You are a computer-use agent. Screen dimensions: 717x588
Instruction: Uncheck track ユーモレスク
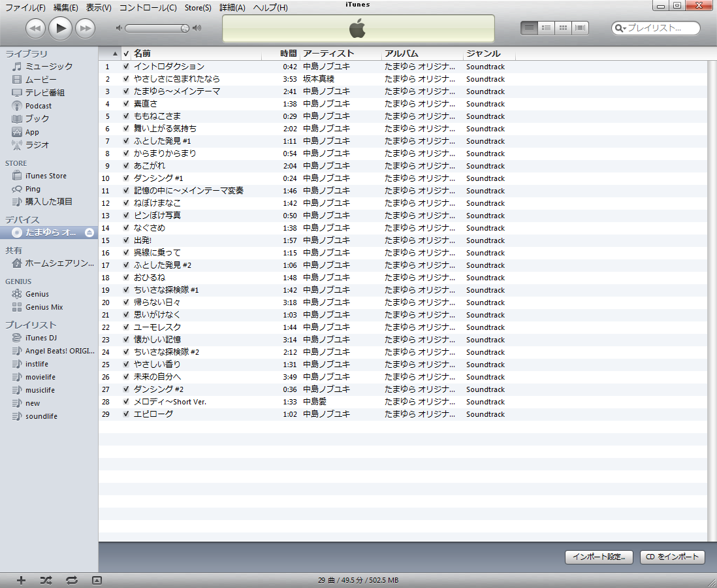pos(126,327)
